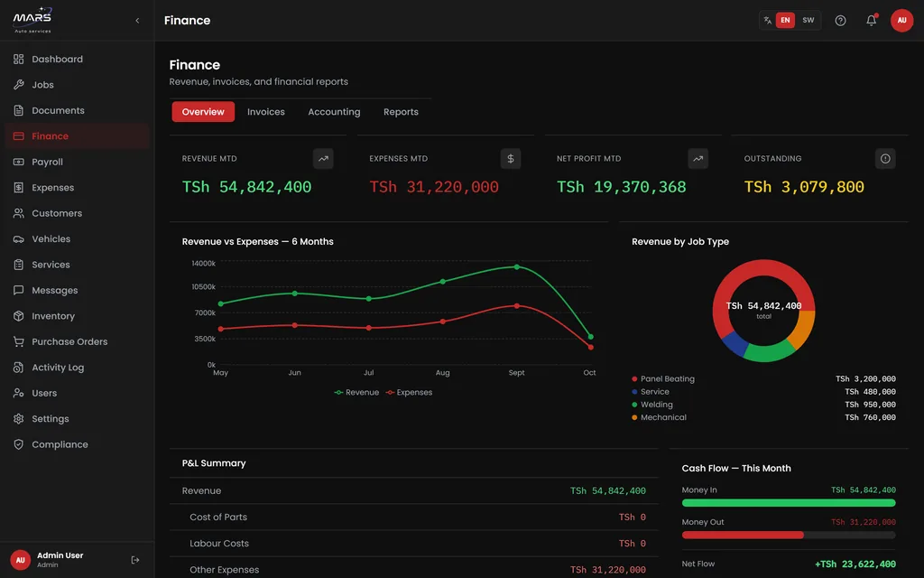924x578 pixels.
Task: Open Users in the sidebar
Action: (77, 394)
